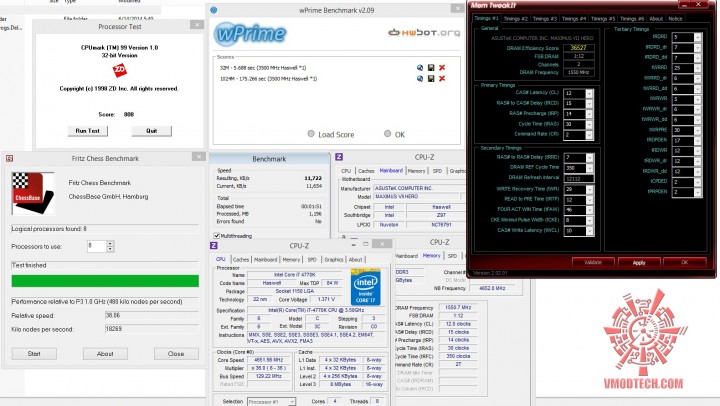Open CAS# Write Latency dropdown
Viewport: 720px width, 406px height.
coord(590,231)
